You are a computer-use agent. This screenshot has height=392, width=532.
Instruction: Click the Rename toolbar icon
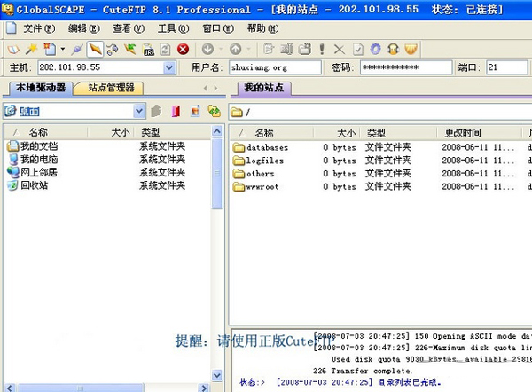coord(286,50)
